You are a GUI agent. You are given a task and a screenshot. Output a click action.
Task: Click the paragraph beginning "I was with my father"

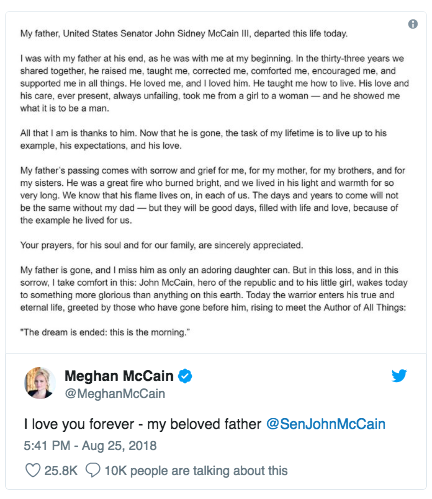tap(214, 83)
